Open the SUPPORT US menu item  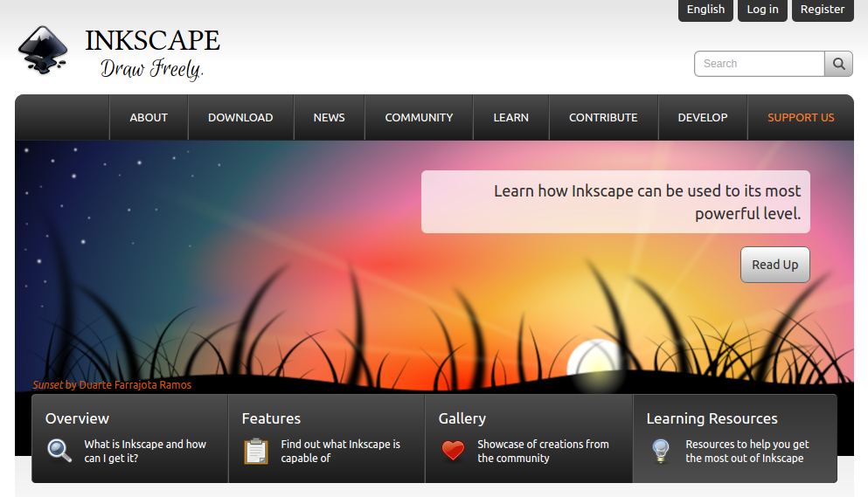pyautogui.click(x=801, y=117)
